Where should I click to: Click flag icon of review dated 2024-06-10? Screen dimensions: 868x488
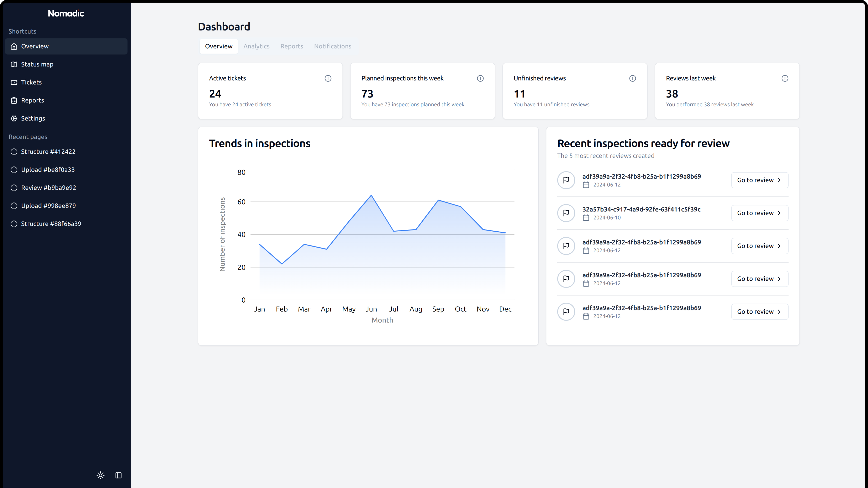(x=566, y=213)
